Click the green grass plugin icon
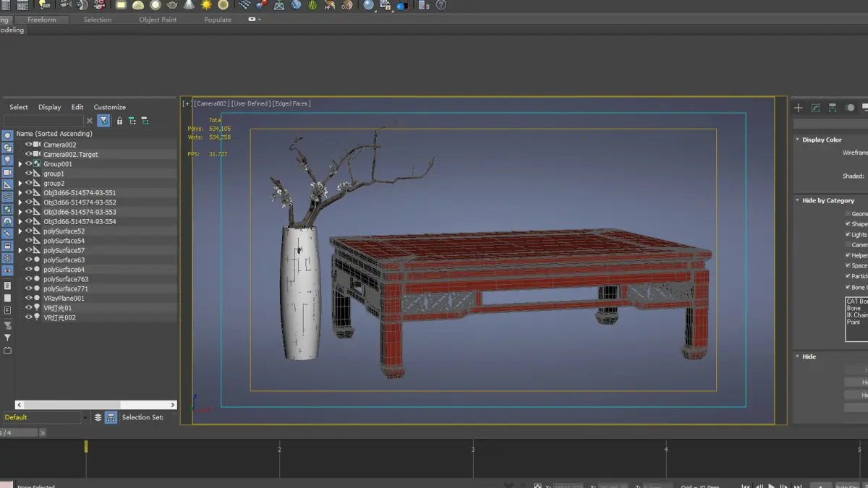 pyautogui.click(x=312, y=5)
